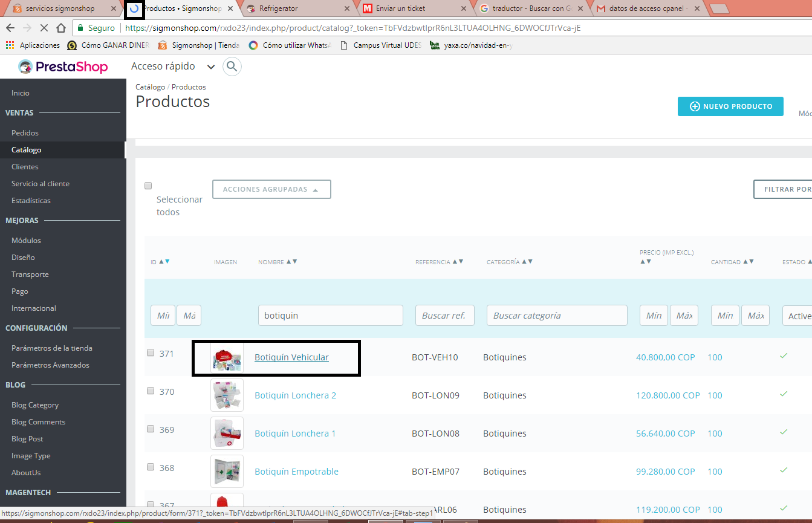This screenshot has height=523, width=812.
Task: Open the Active status filter dropdown
Action: coord(797,316)
